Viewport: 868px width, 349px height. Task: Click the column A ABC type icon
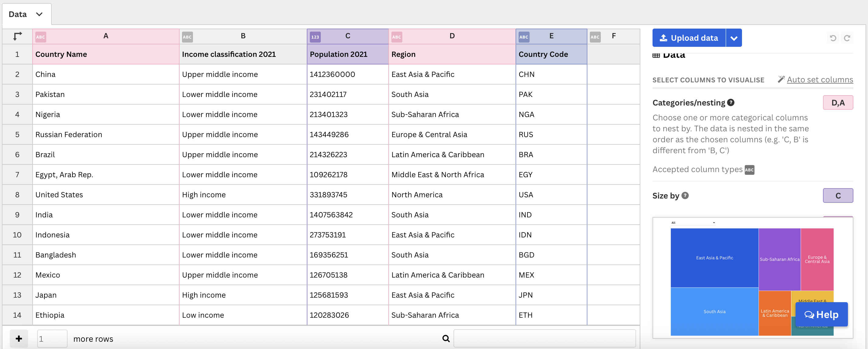click(x=40, y=37)
